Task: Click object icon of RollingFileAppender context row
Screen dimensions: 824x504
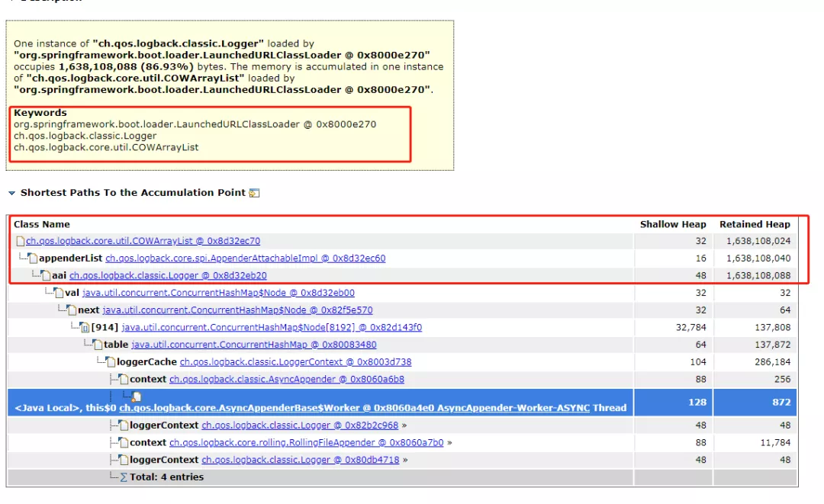Action: click(124, 442)
